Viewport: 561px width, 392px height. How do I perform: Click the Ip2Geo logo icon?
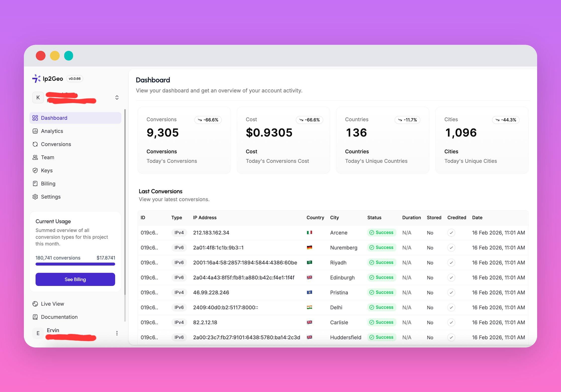pos(36,78)
